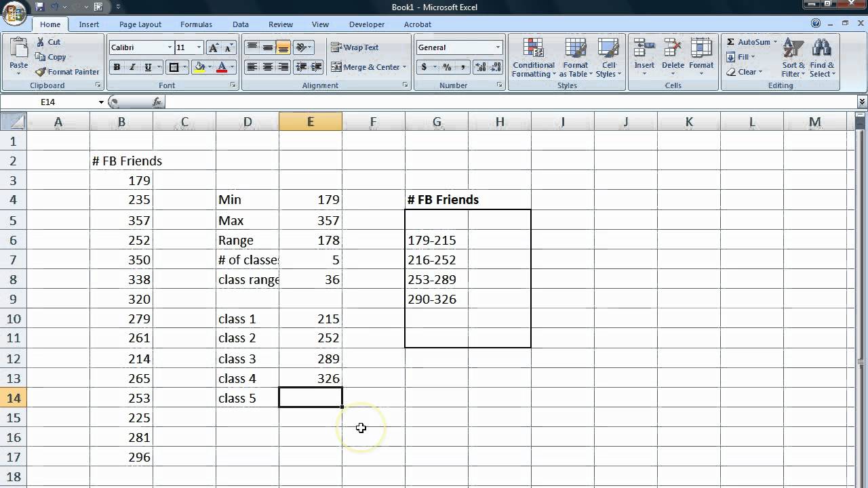Increase the cell indent
Image resolution: width=868 pixels, height=488 pixels.
point(317,67)
